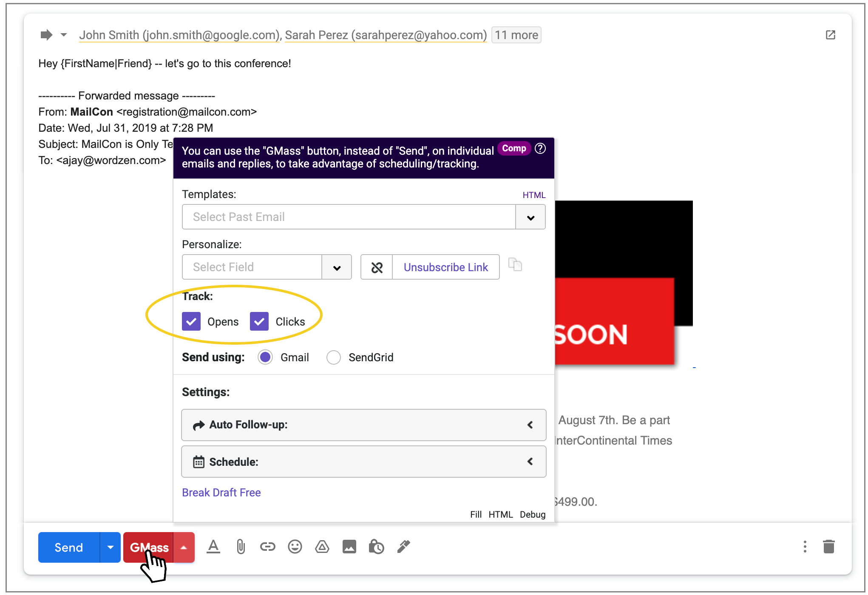This screenshot has height=595, width=868.
Task: Expand the Schedule section
Action: [364, 462]
